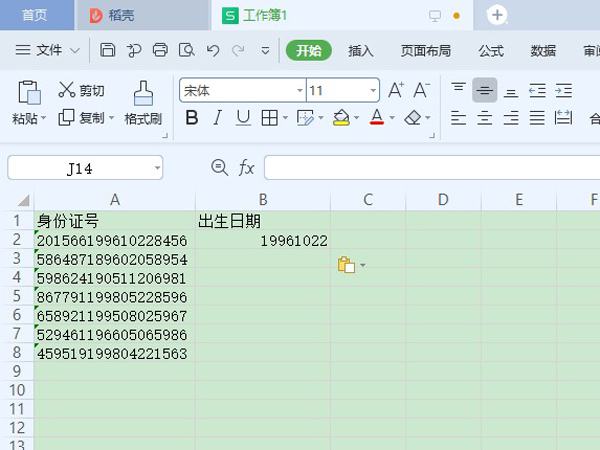Select cell B2 containing 19961022
Screen dimensions: 600x450
263,241
